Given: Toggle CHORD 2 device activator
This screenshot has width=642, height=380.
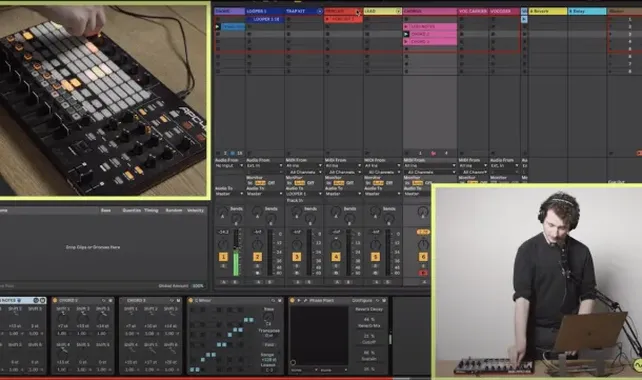Looking at the screenshot, I should [55, 301].
